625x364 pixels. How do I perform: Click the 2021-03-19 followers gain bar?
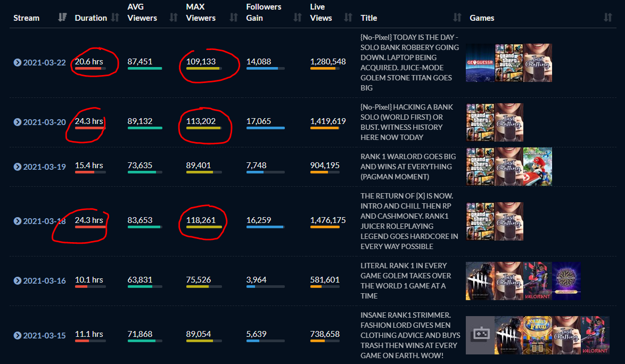265,172
